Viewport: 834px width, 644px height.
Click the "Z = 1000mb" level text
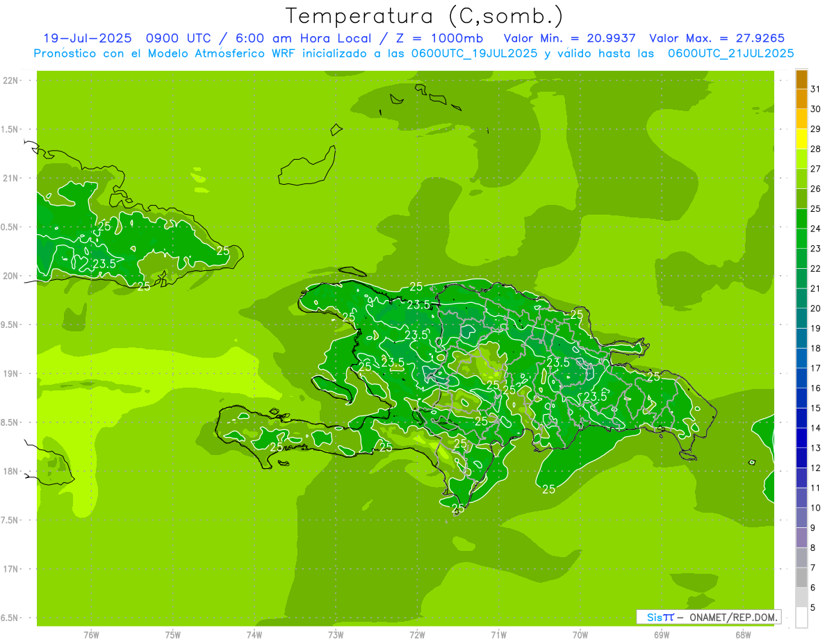439,38
